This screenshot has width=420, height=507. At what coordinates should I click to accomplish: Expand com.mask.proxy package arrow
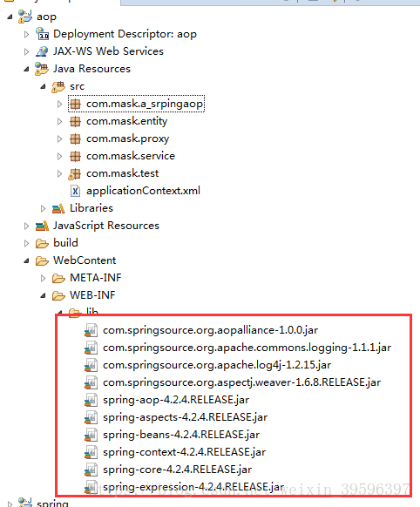pyautogui.click(x=59, y=139)
